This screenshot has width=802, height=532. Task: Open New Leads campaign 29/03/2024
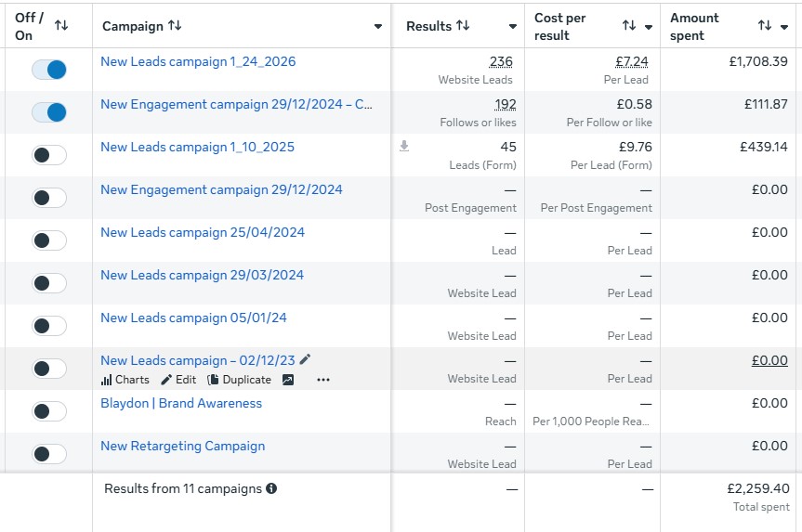(202, 275)
